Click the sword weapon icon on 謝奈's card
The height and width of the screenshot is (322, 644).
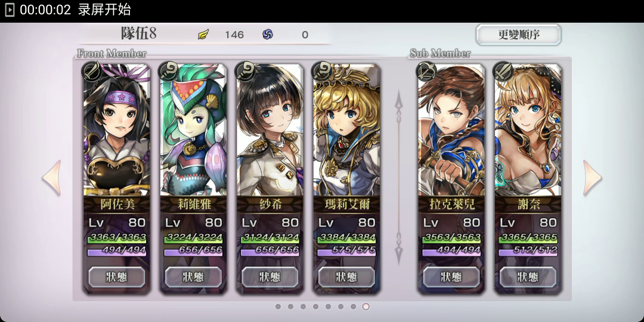pos(502,70)
